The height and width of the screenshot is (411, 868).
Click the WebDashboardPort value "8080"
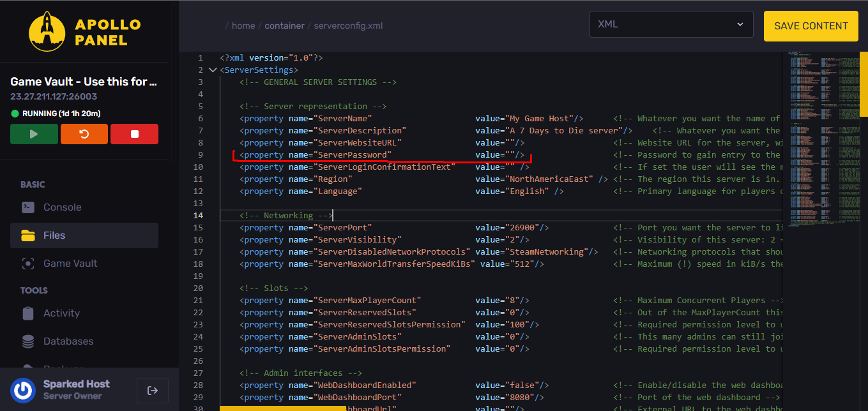coord(519,398)
